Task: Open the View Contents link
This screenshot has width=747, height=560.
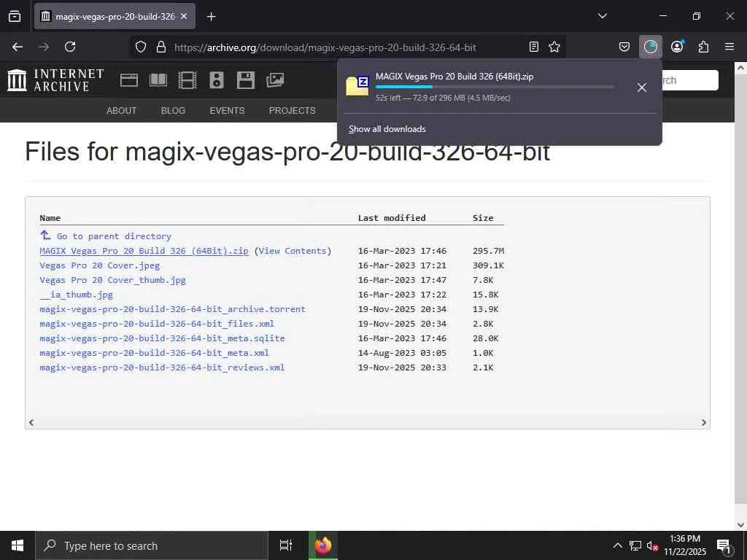Action: coord(292,251)
